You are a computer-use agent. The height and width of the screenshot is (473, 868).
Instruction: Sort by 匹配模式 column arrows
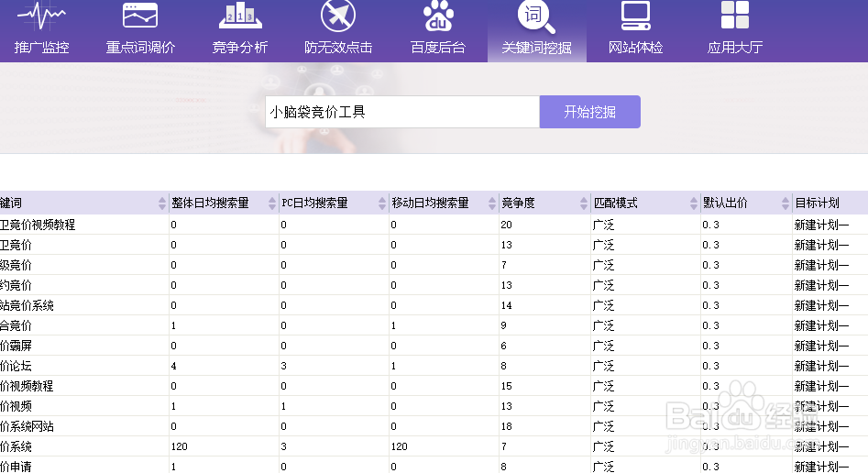(x=694, y=203)
